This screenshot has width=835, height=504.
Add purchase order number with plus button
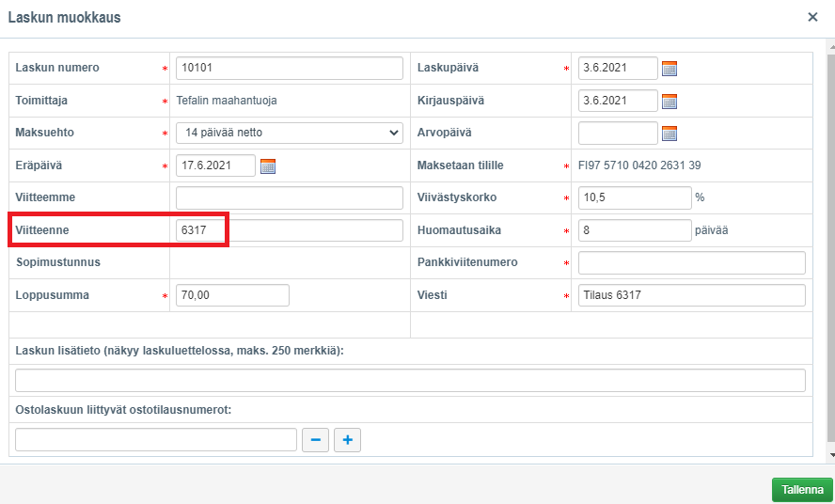347,440
